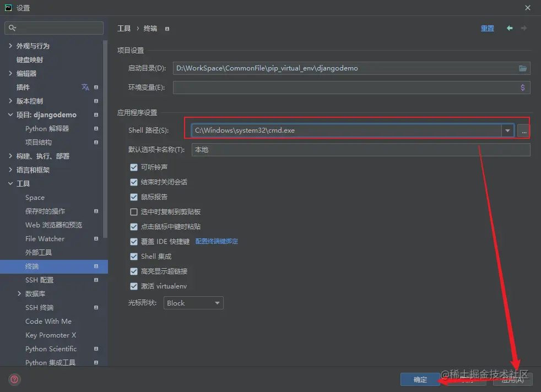Click the 重置 link
Viewport: 541px width, 392px height.
[487, 28]
